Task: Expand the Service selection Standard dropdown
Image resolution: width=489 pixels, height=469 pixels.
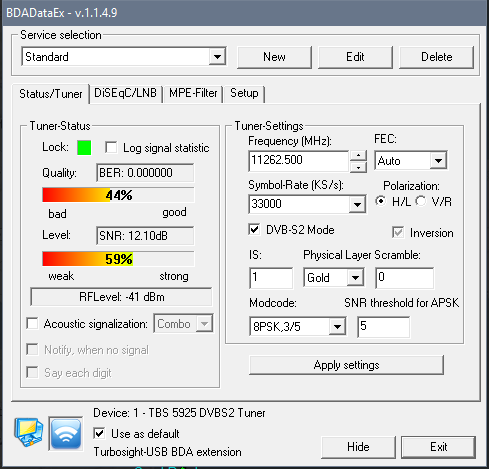Action: (x=217, y=57)
